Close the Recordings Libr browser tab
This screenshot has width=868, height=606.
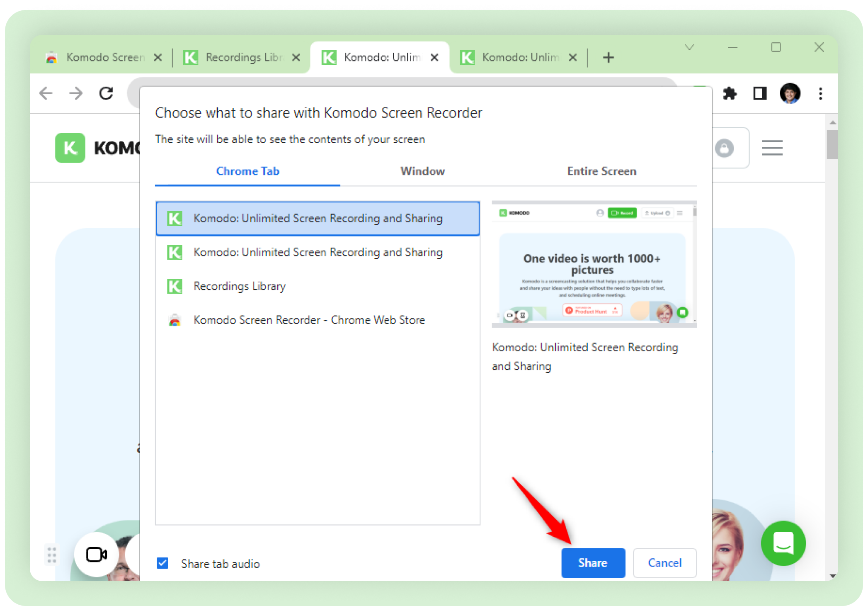(296, 57)
